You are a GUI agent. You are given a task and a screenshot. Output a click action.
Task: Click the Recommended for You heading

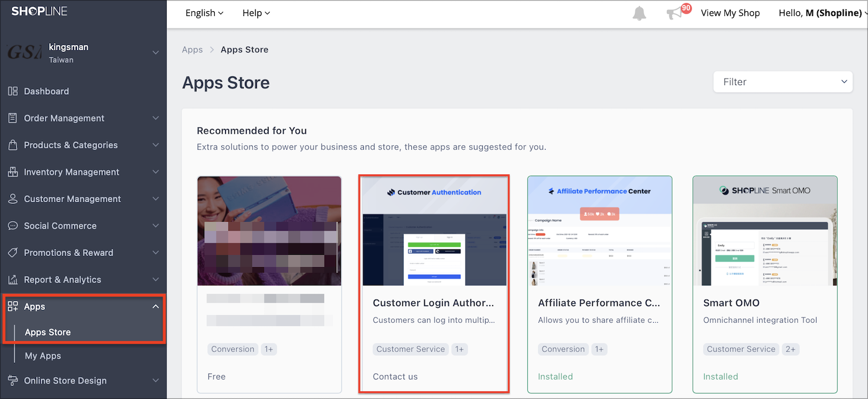pyautogui.click(x=252, y=131)
